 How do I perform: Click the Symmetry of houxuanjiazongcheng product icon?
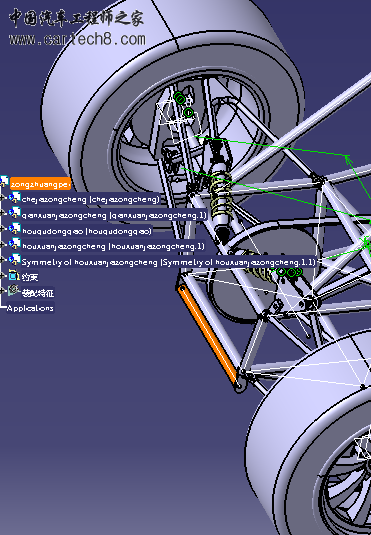pos(14,260)
